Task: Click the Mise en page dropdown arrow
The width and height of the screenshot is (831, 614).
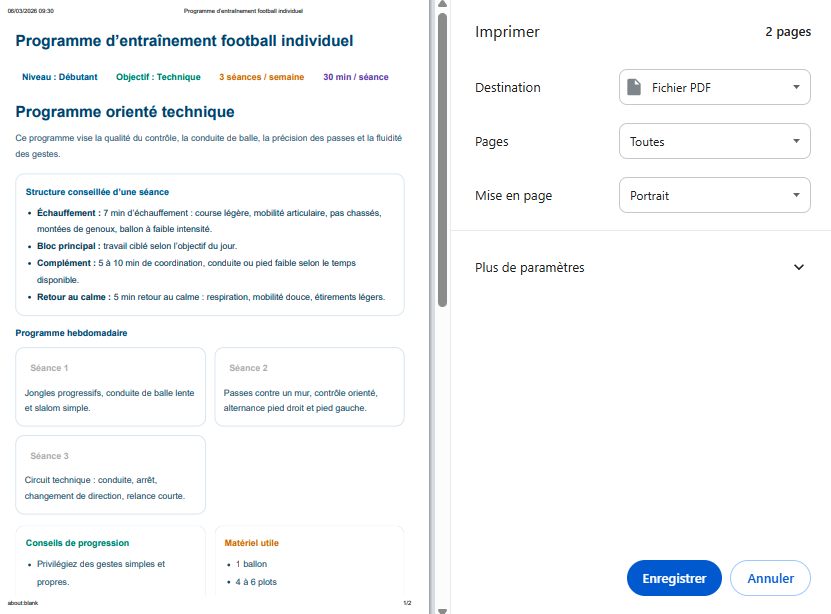Action: 797,194
